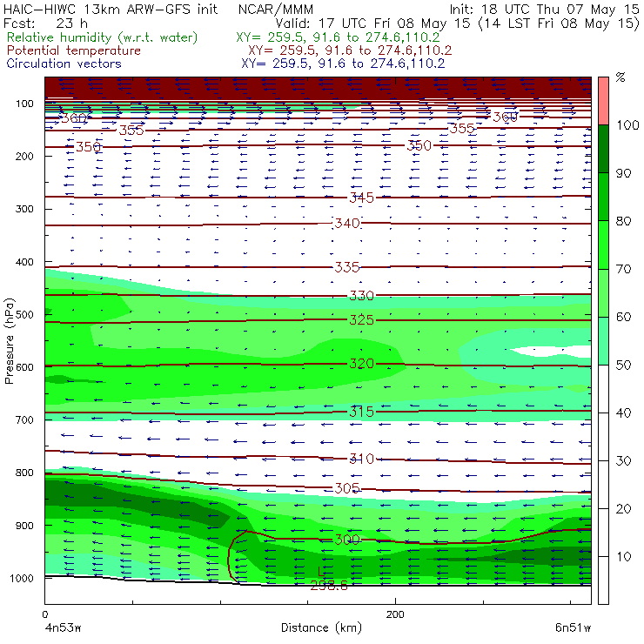
Task: Click the 305 contour label
Action: [347, 488]
